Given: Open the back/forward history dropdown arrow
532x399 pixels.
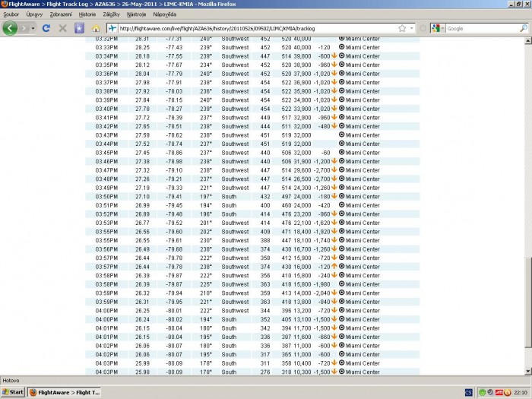Looking at the screenshot, I should tap(33, 28).
